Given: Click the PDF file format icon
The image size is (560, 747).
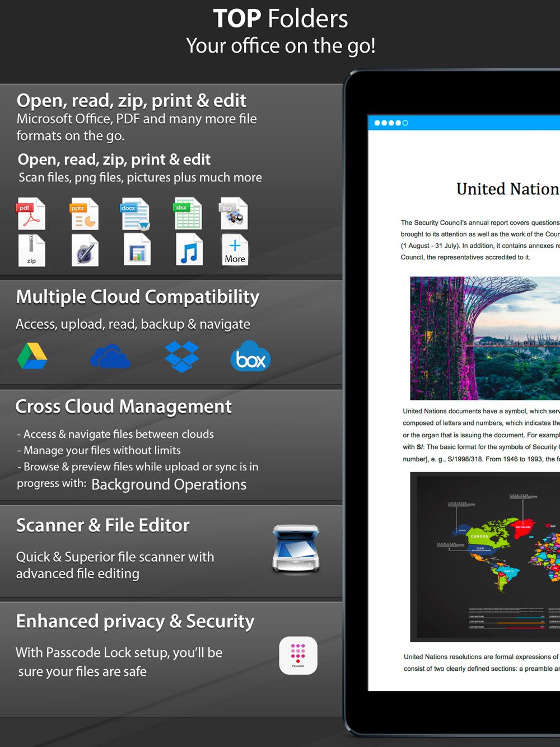Looking at the screenshot, I should [x=31, y=213].
